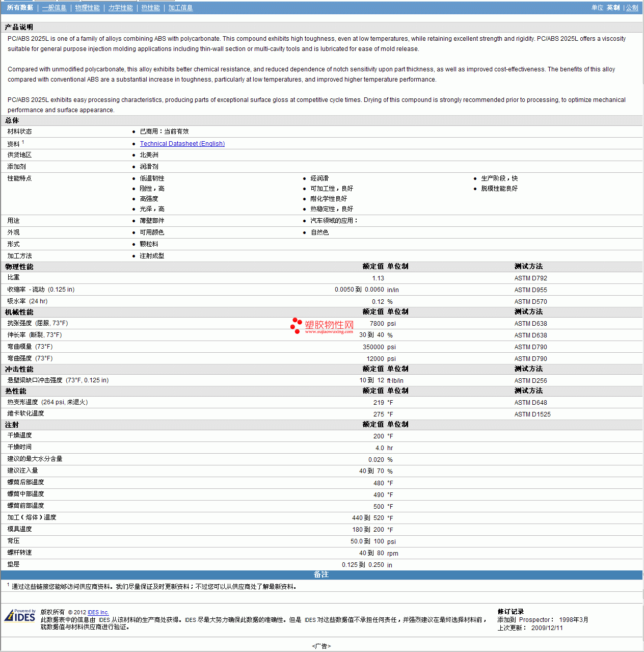Image resolution: width=644 pixels, height=652 pixels.
Task: Click test method ASTM D792
Action: 530,278
